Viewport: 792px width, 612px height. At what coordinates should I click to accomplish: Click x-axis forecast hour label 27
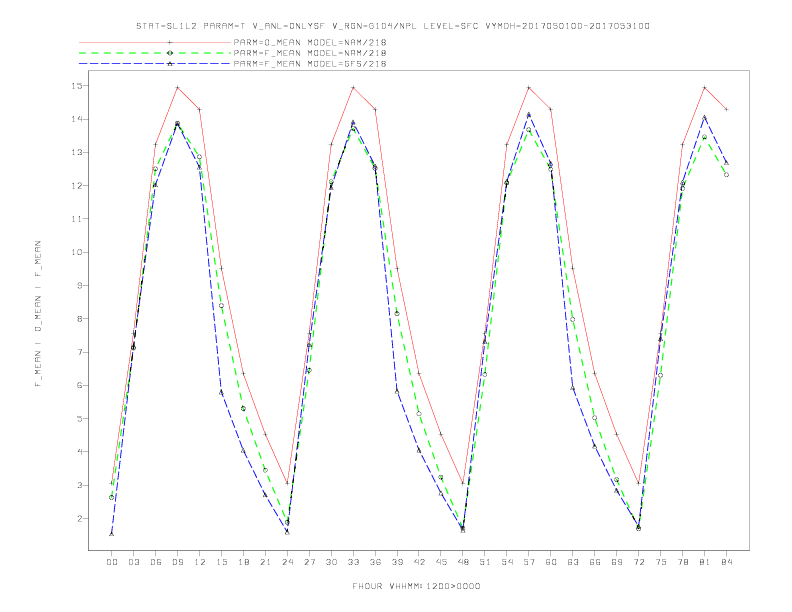point(309,562)
